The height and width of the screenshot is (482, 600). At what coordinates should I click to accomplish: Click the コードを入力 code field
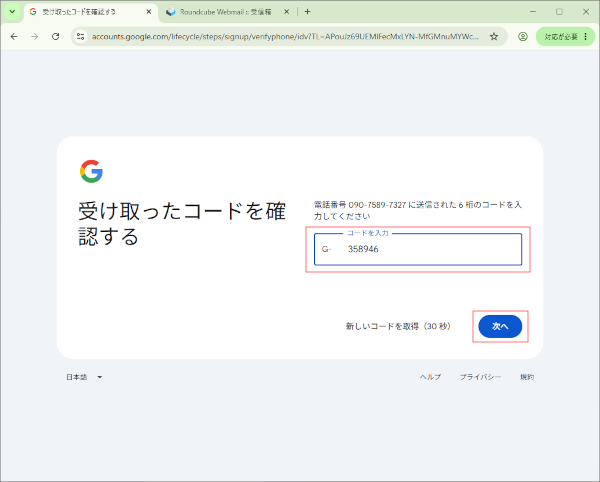coord(418,249)
